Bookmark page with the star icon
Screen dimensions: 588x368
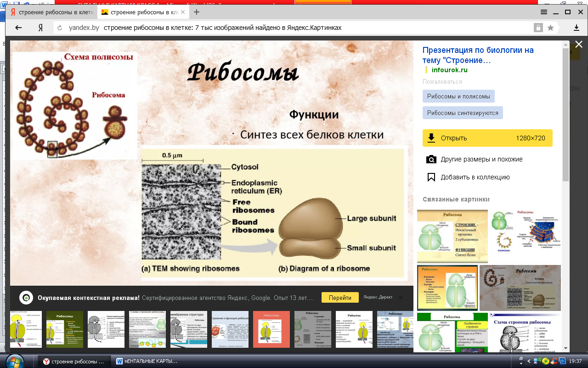550,28
